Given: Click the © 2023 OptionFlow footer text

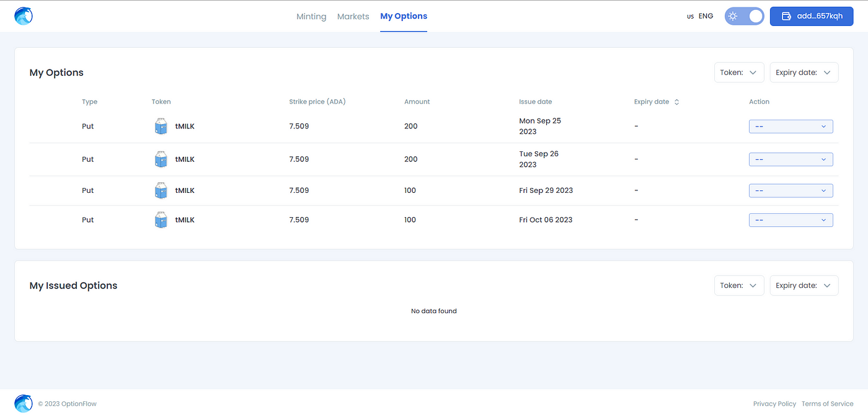Looking at the screenshot, I should point(68,404).
